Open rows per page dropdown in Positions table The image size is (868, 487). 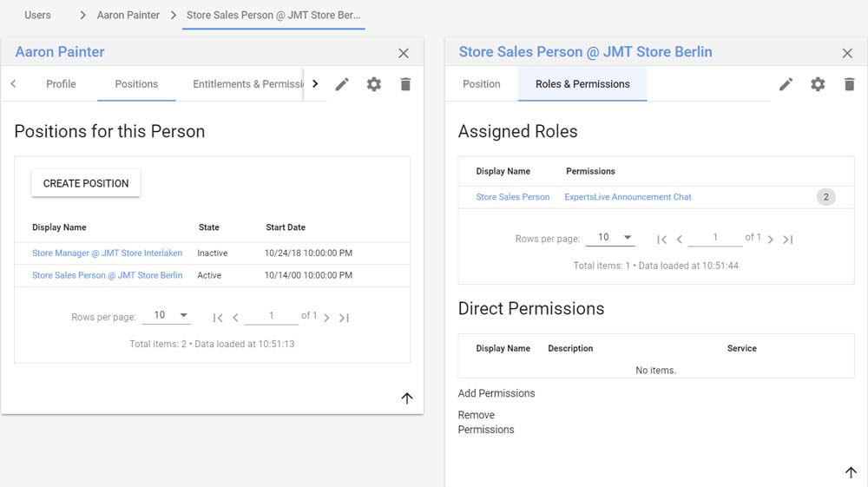click(x=167, y=315)
